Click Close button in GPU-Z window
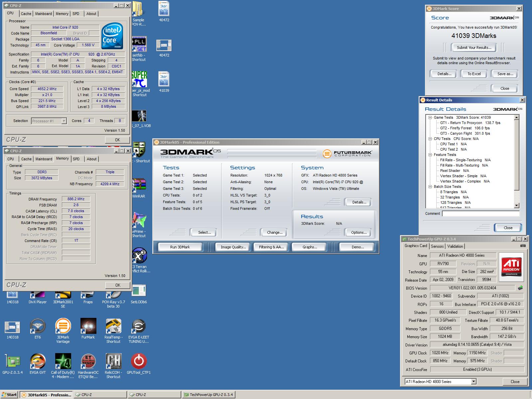The height and width of the screenshot is (399, 532). click(x=515, y=381)
